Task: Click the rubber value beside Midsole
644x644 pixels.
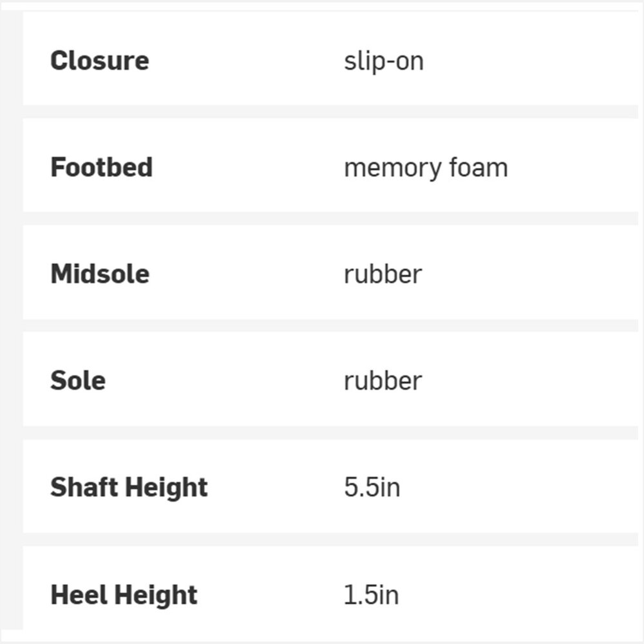Action: point(383,274)
